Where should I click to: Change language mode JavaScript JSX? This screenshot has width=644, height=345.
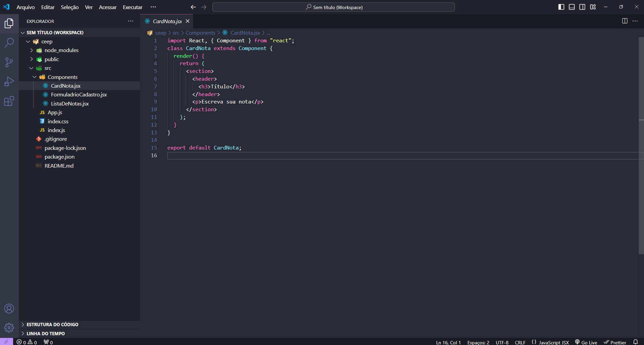click(x=554, y=342)
